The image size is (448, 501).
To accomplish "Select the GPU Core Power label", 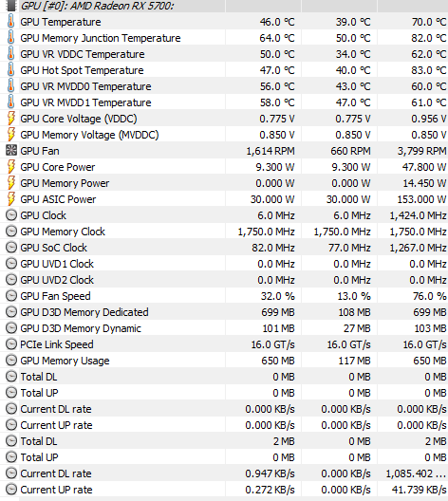I will click(58, 167).
